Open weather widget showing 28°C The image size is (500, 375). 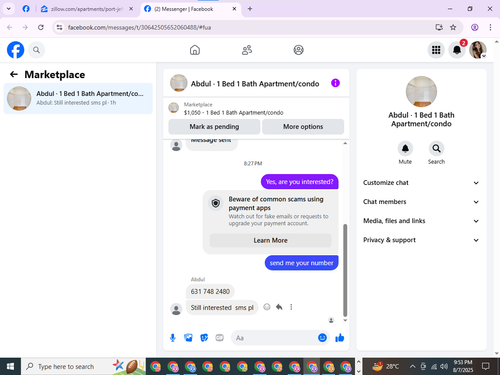[385, 367]
